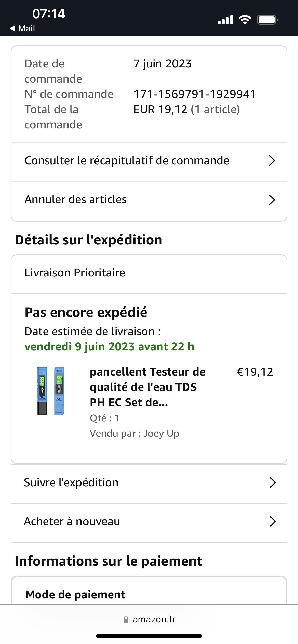Tap seller name Joey Up
The height and width of the screenshot is (644, 298).
(x=161, y=433)
